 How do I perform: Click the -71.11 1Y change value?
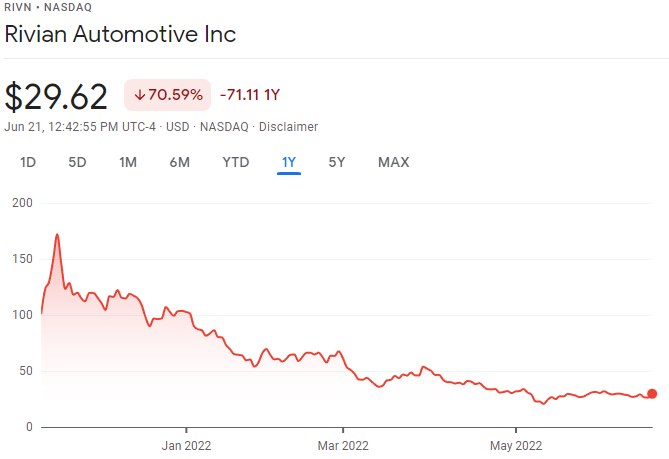point(250,95)
